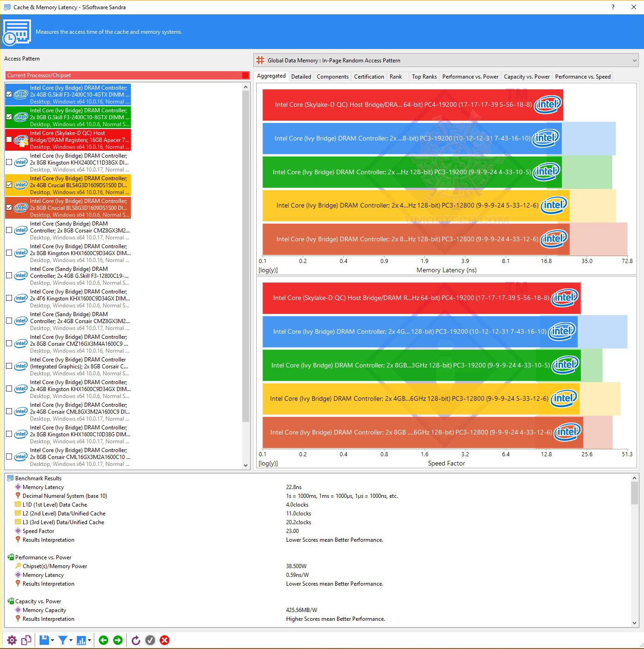
Task: Click Intel icon of G.Skill F3-12800CL9 entry
Action: tap(21, 276)
